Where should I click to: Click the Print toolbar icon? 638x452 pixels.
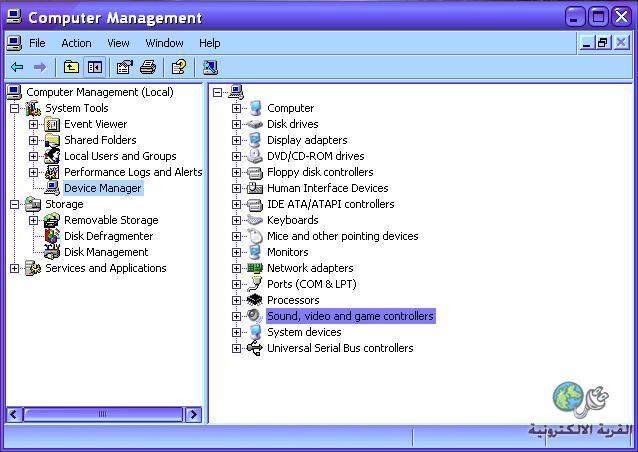(148, 67)
